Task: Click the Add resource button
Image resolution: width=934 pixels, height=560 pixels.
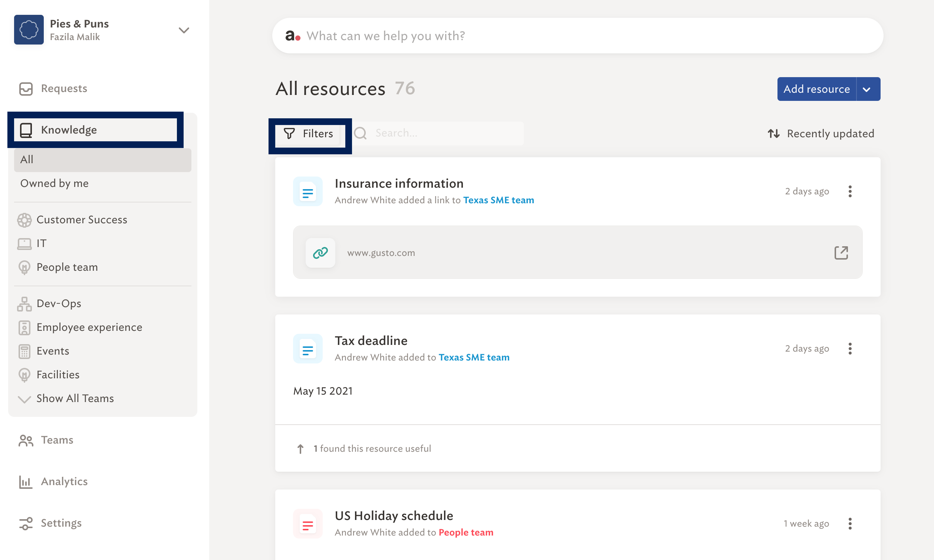Action: (816, 89)
